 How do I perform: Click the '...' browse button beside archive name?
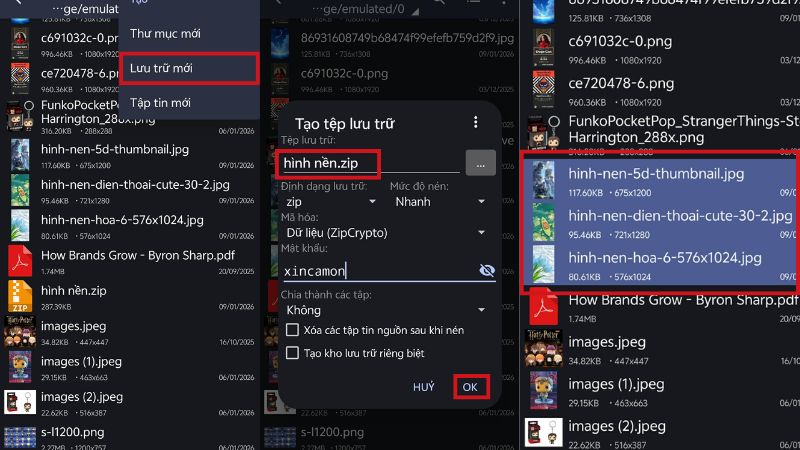pos(480,163)
